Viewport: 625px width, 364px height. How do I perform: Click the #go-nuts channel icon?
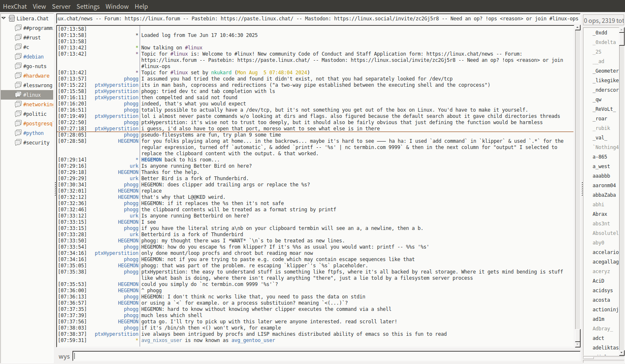click(x=18, y=66)
